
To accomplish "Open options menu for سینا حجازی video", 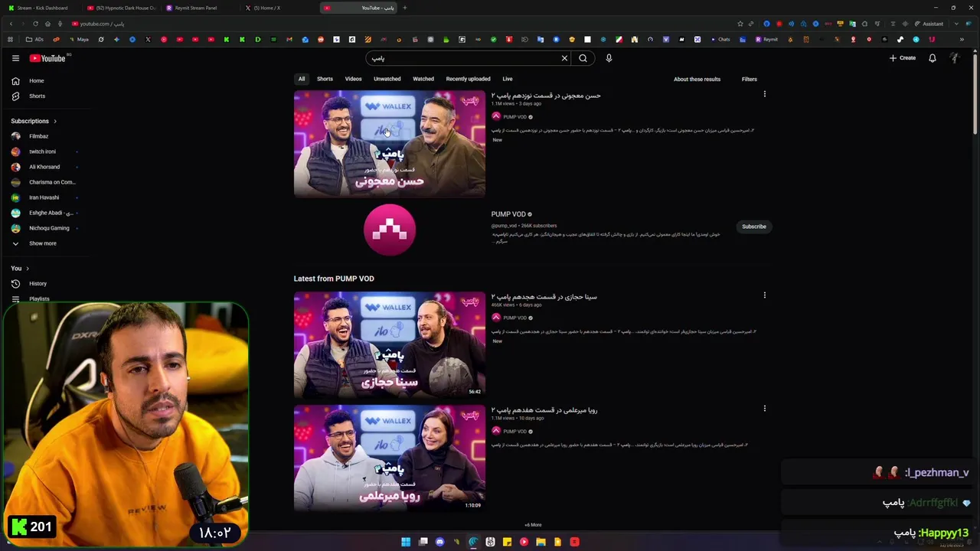I will [x=764, y=295].
